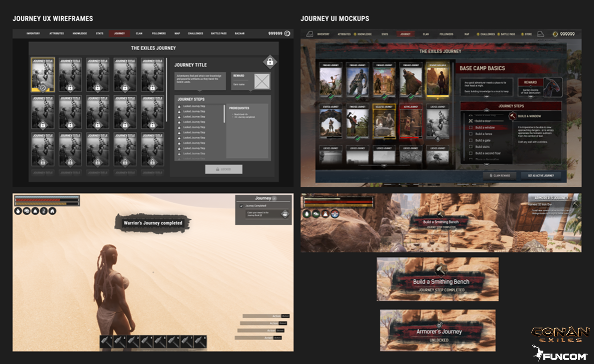
Task: Open the Knowledge tab in mockup
Action: [x=364, y=34]
